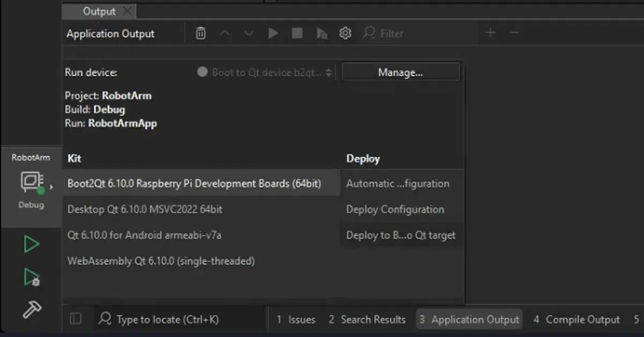Viewport: 644px width, 337px height.
Task: Click the Manage... button
Action: coord(400,71)
